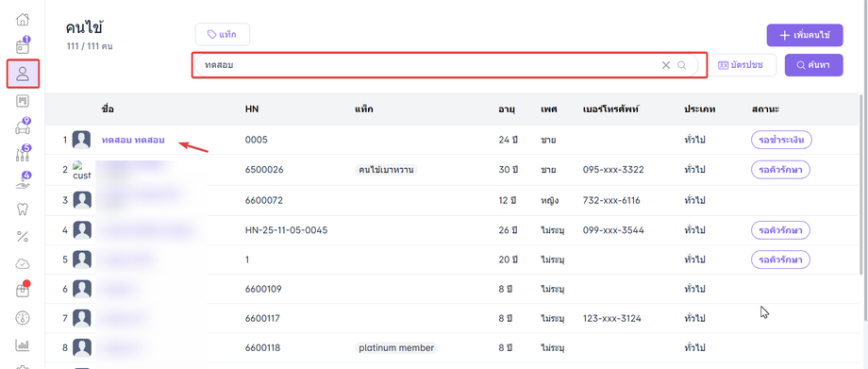Click the รอชำระเงิน status badge
The image size is (868, 369).
781,141
